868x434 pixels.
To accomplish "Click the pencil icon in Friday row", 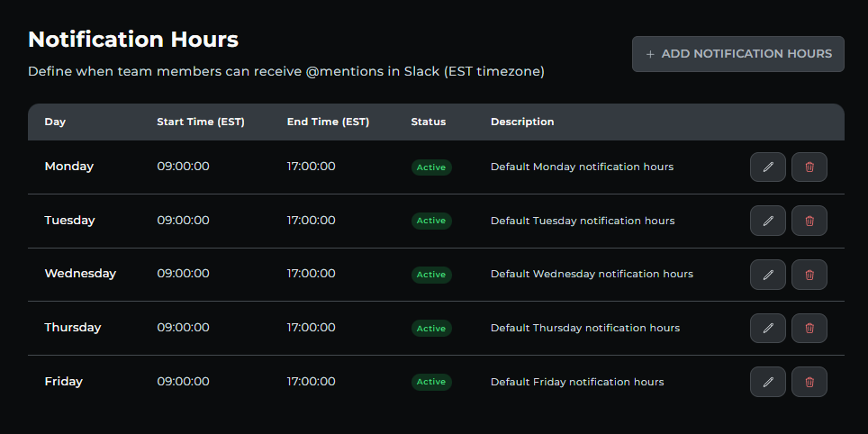I will pyautogui.click(x=767, y=382).
